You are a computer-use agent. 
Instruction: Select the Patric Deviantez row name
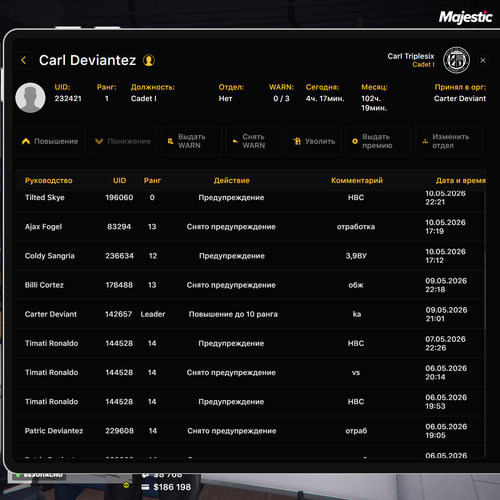tap(54, 431)
